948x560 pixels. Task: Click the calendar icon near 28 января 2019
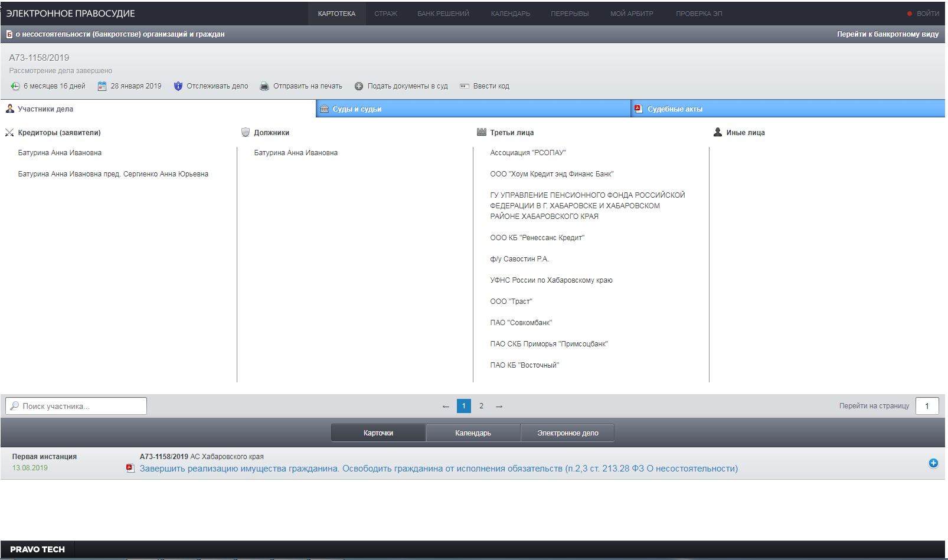point(102,86)
